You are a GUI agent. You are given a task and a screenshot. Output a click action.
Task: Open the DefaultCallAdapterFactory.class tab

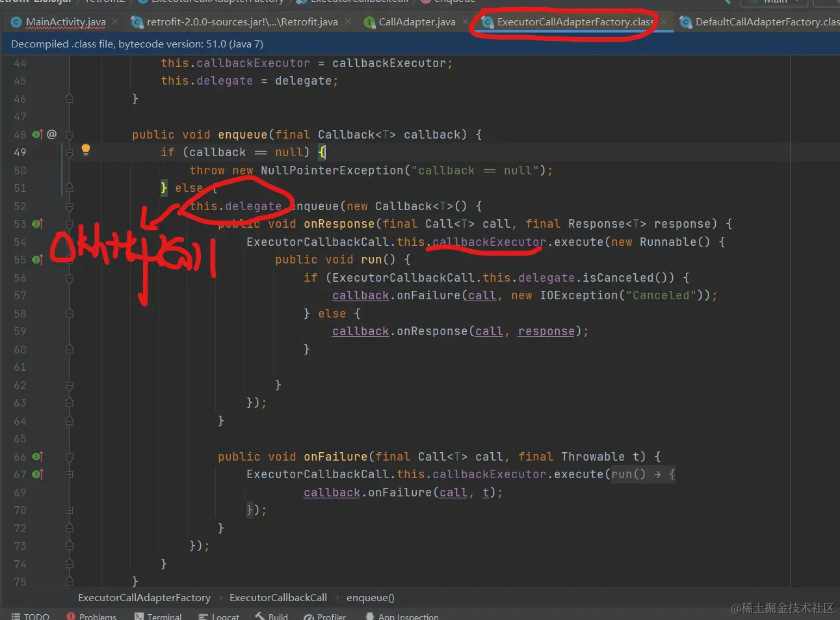(x=766, y=22)
